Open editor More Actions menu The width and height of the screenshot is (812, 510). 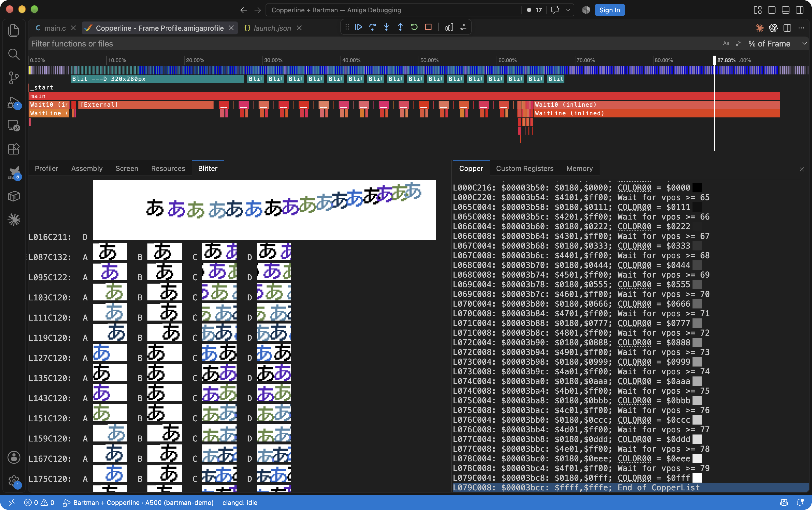(x=801, y=28)
